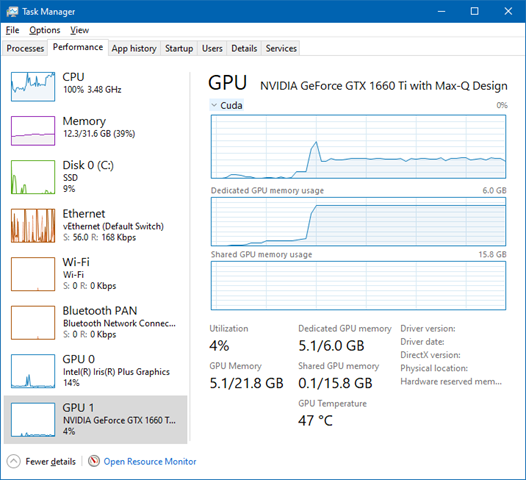Image resolution: width=526 pixels, height=480 pixels.
Task: Switch to the App history tab
Action: pyautogui.click(x=134, y=48)
